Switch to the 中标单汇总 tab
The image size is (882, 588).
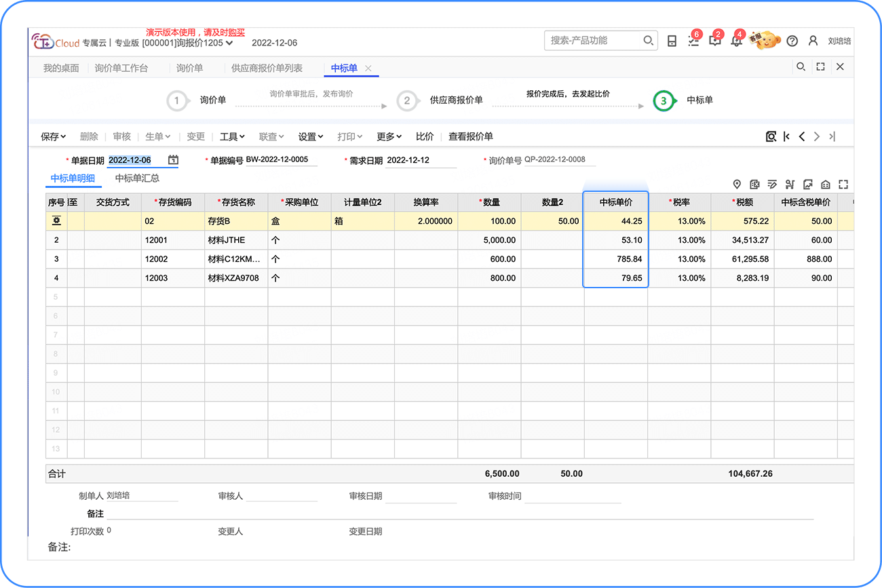[137, 178]
